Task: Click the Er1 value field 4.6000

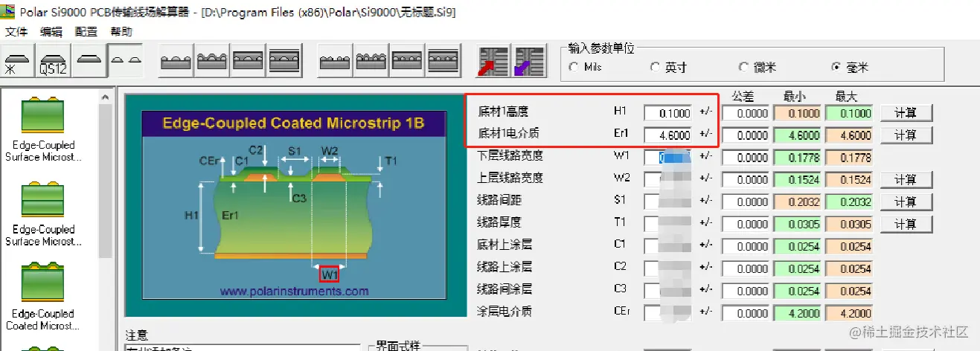Action: click(668, 135)
